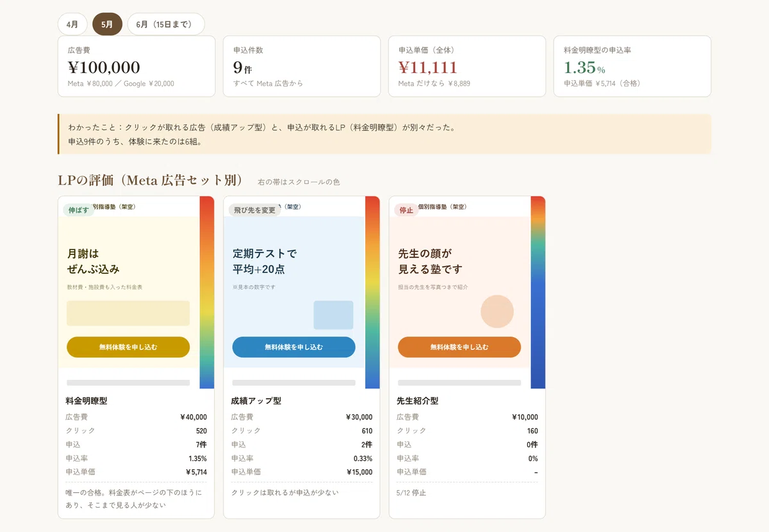Click the text 'Meta だけなら ¥8,889'

pos(434,83)
